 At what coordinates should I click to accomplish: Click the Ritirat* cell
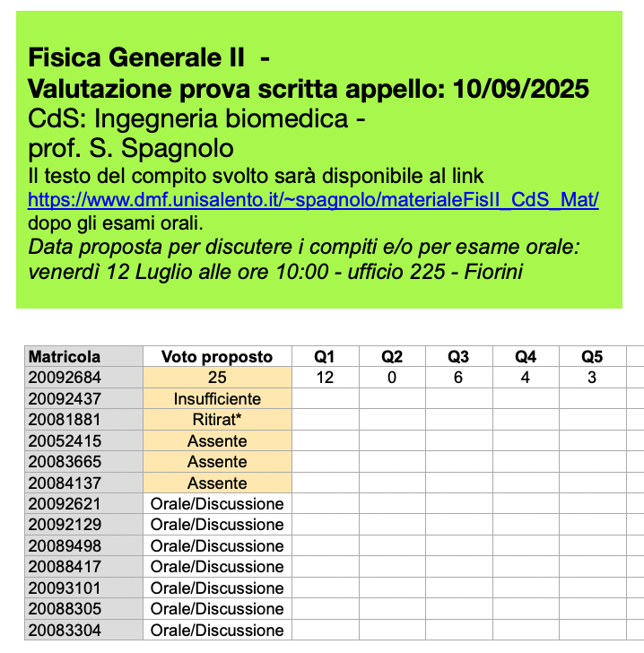point(217,420)
